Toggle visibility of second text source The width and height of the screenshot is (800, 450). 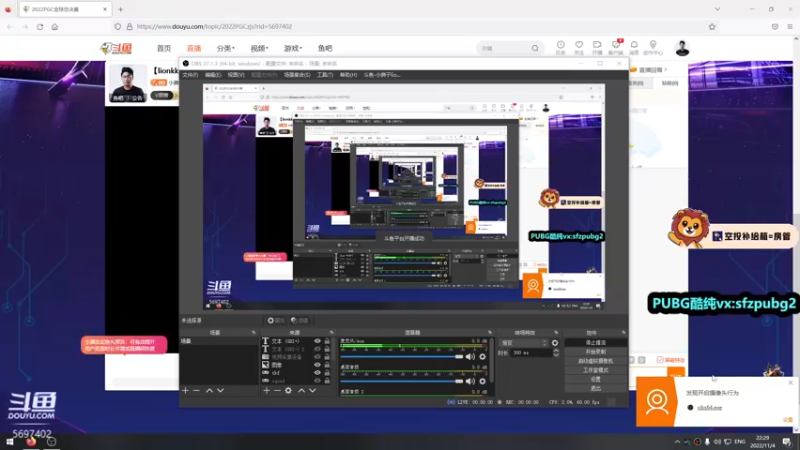click(317, 349)
